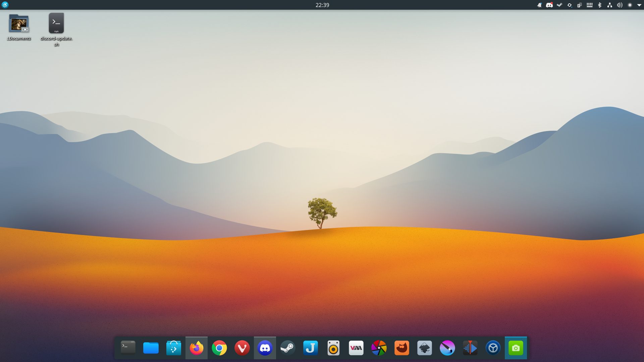Open the green screenshot camera app
The height and width of the screenshot is (362, 644).
coord(516,348)
